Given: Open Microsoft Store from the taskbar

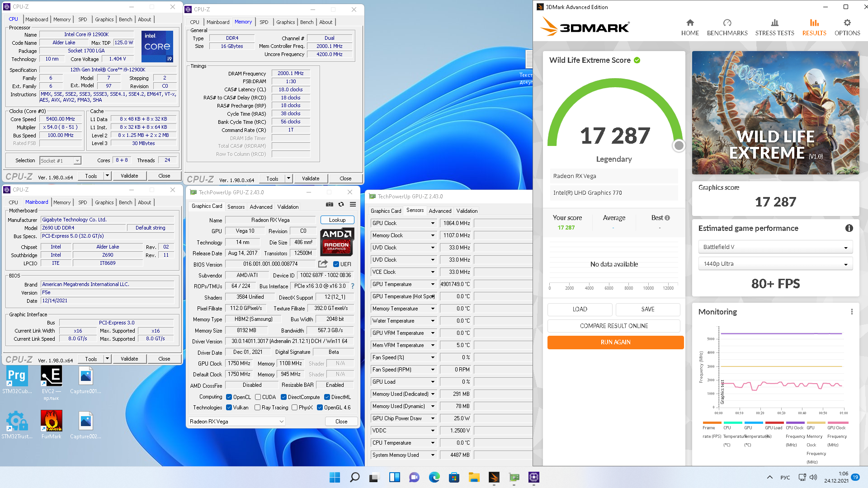Looking at the screenshot, I should (454, 477).
